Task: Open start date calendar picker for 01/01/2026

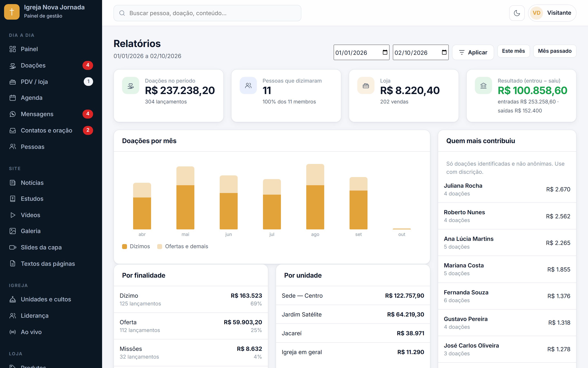Action: [x=385, y=52]
